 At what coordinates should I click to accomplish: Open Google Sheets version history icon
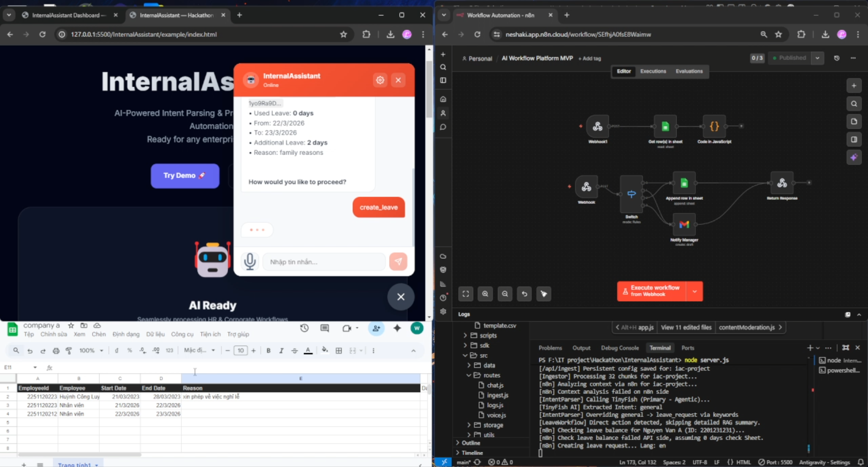(304, 328)
